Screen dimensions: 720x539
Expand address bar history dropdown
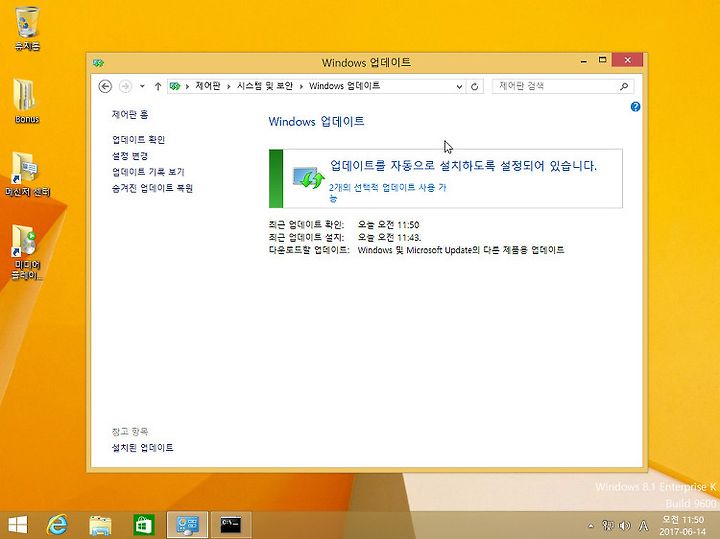pos(459,86)
